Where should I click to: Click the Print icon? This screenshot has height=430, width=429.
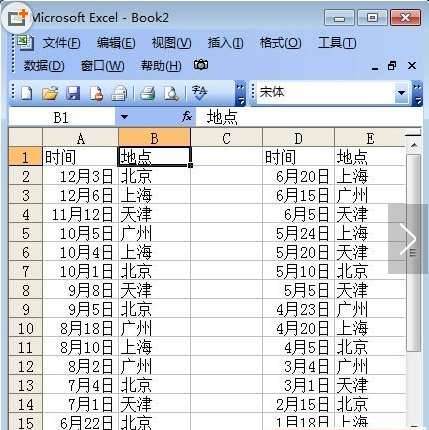pyautogui.click(x=147, y=93)
